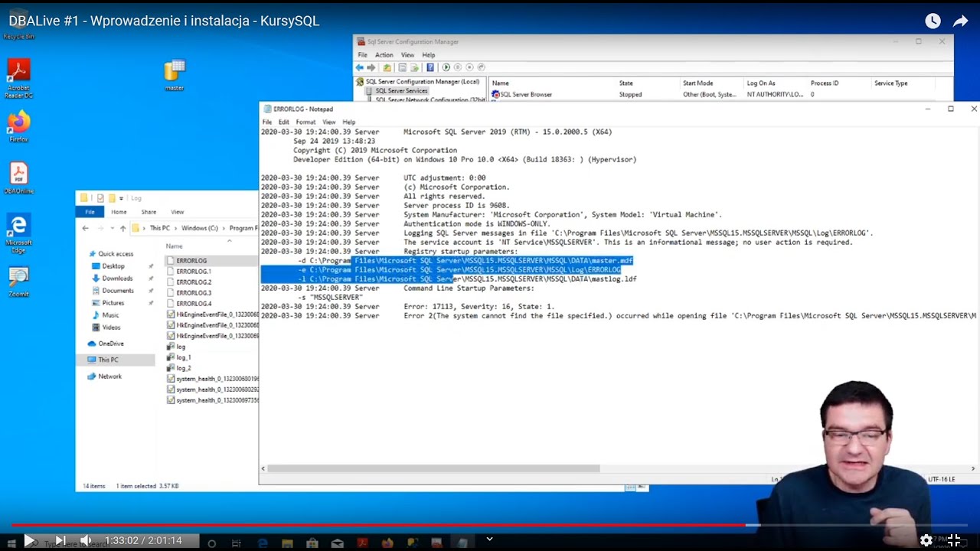The height and width of the screenshot is (551, 980).
Task: Mute the video volume
Action: (x=86, y=540)
